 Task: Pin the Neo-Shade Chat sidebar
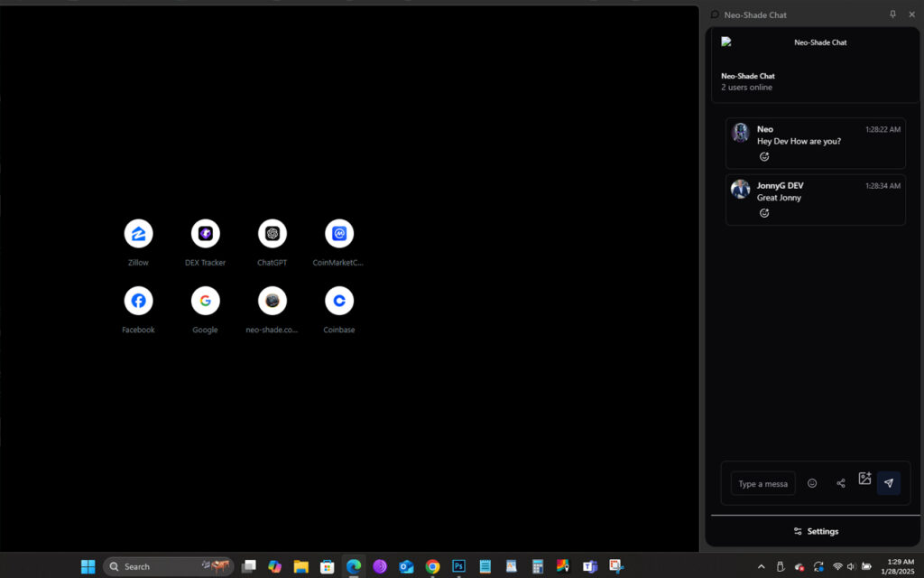pos(892,14)
